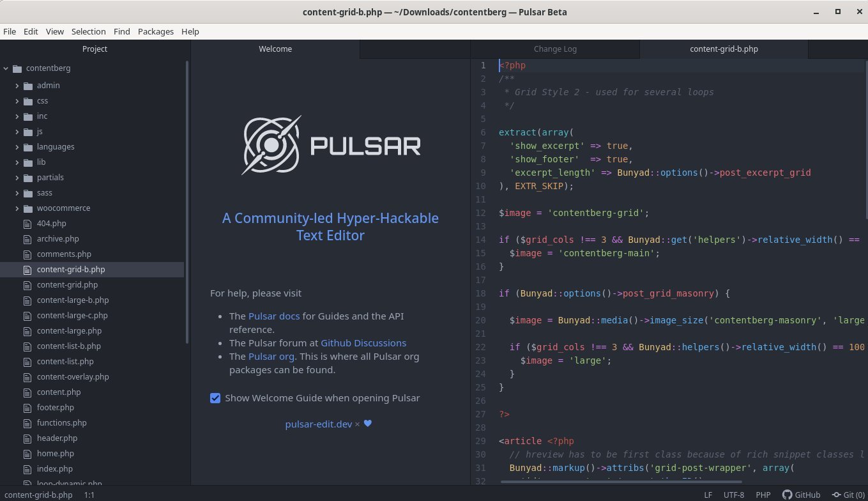Click the index.php file icon
The height and width of the screenshot is (501, 868).
pyautogui.click(x=27, y=469)
